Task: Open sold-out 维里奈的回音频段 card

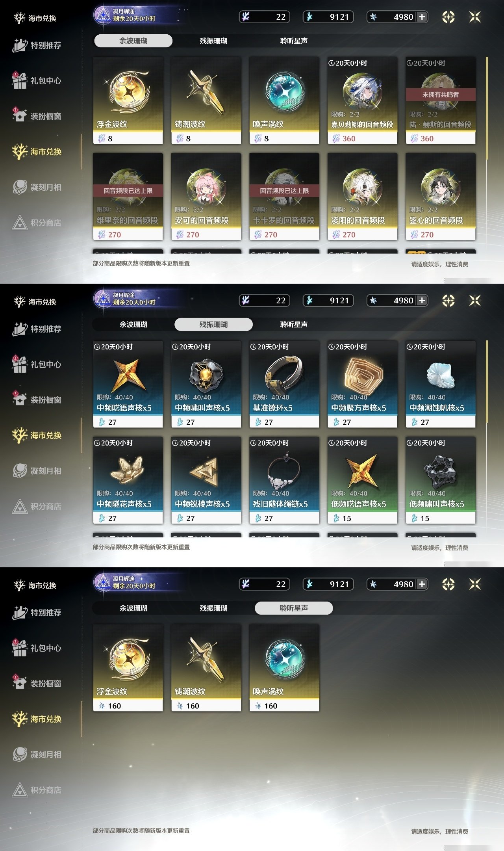Action: click(128, 196)
